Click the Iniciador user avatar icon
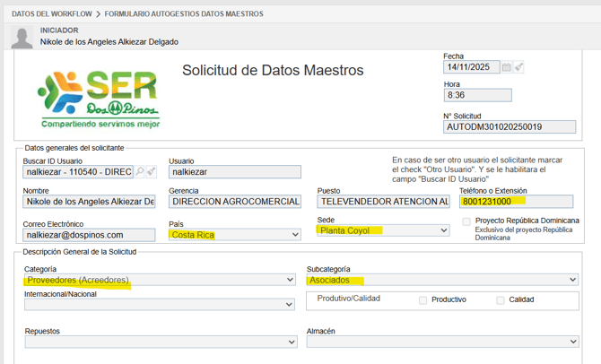 pyautogui.click(x=22, y=37)
